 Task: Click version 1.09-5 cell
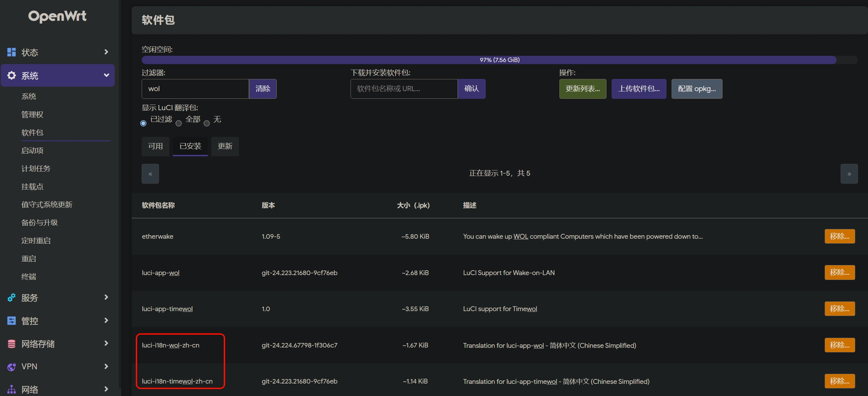271,236
